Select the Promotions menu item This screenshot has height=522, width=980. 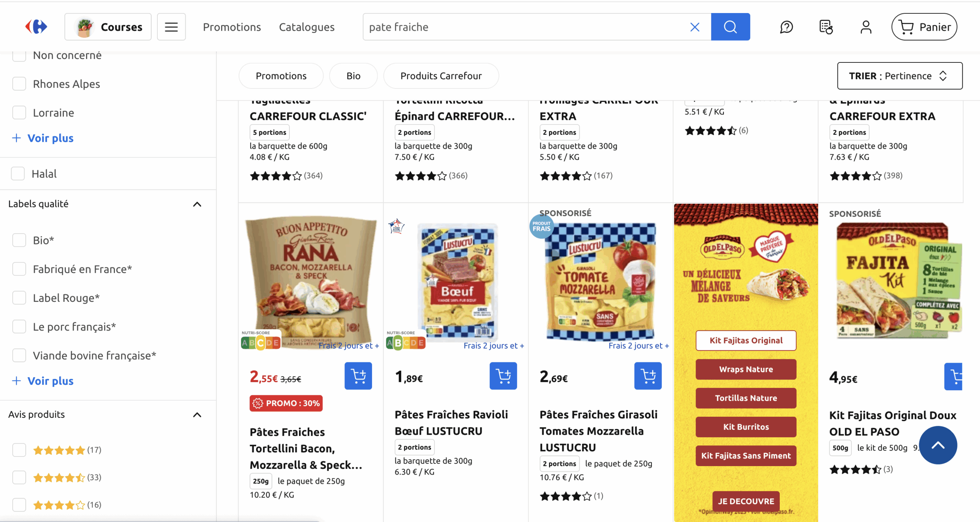coord(232,26)
